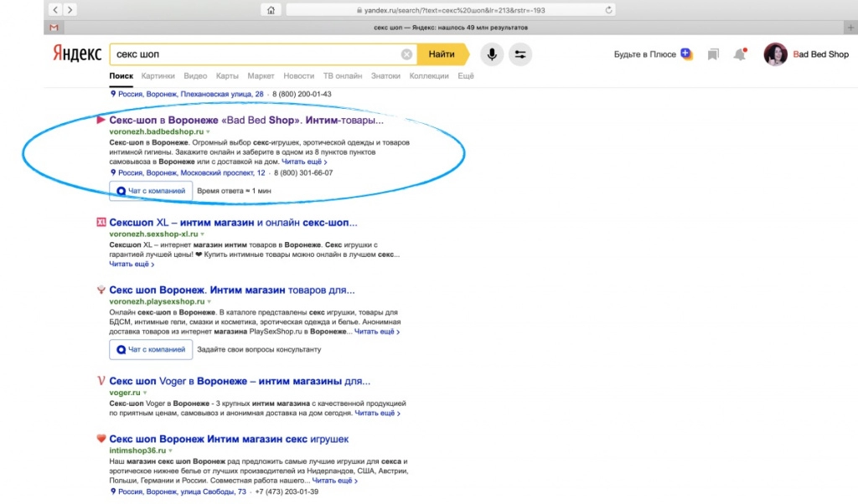The width and height of the screenshot is (858, 504).
Task: Open the search settings filter icon
Action: pos(519,54)
